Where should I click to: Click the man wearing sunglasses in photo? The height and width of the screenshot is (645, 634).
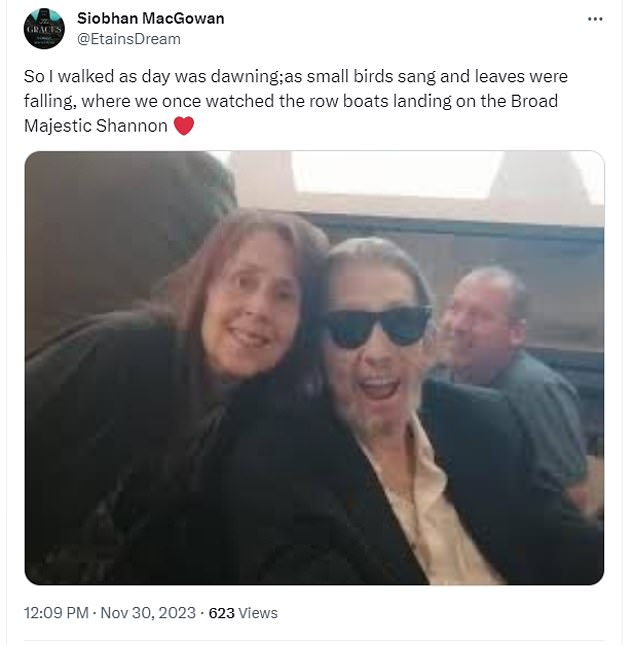coord(395,411)
